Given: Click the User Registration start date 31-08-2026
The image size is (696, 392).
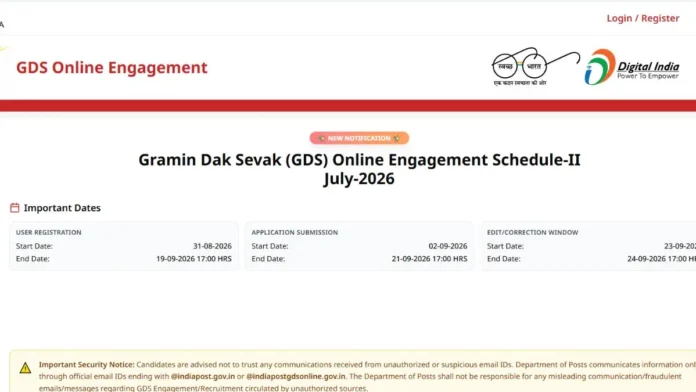Looking at the screenshot, I should pyautogui.click(x=212, y=246).
